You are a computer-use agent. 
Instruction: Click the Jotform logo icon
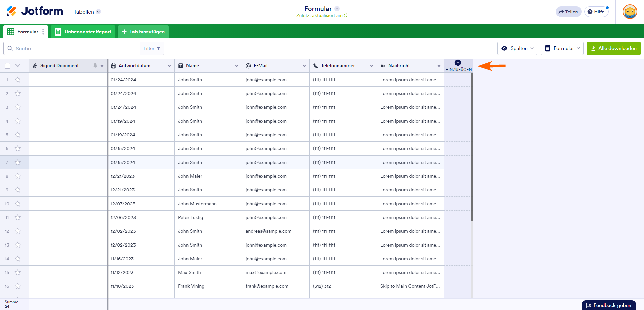[11, 11]
